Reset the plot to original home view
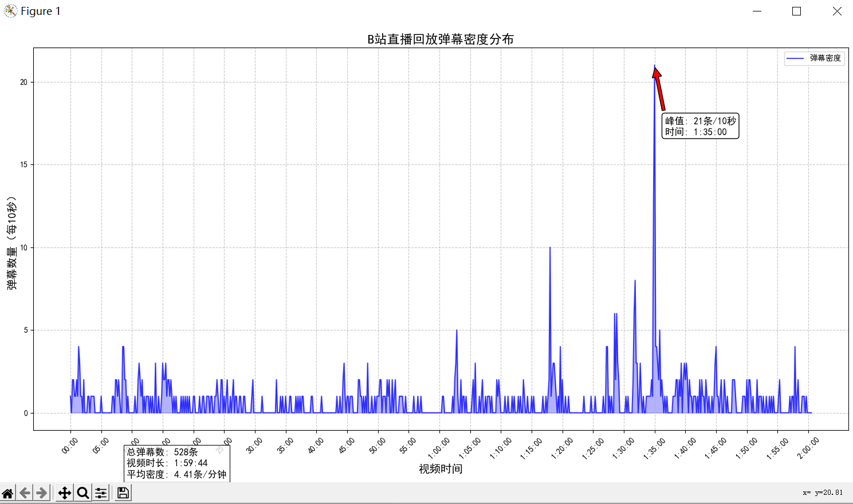 point(7,493)
